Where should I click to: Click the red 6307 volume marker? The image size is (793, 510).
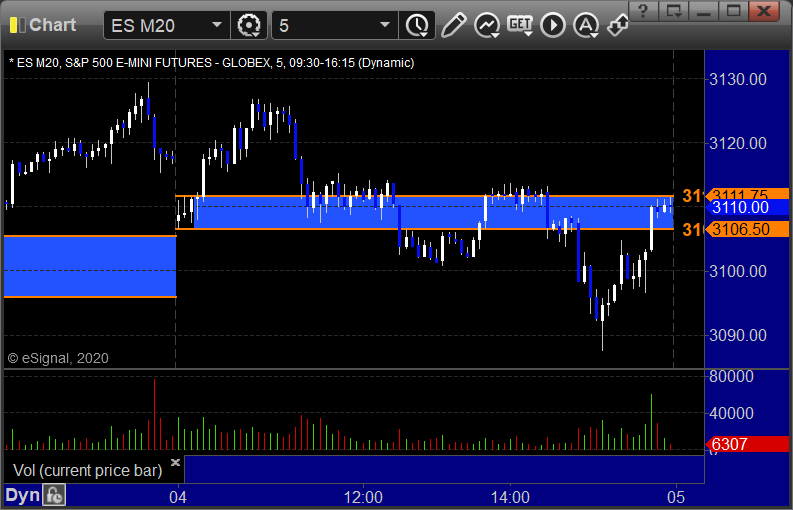click(x=747, y=444)
